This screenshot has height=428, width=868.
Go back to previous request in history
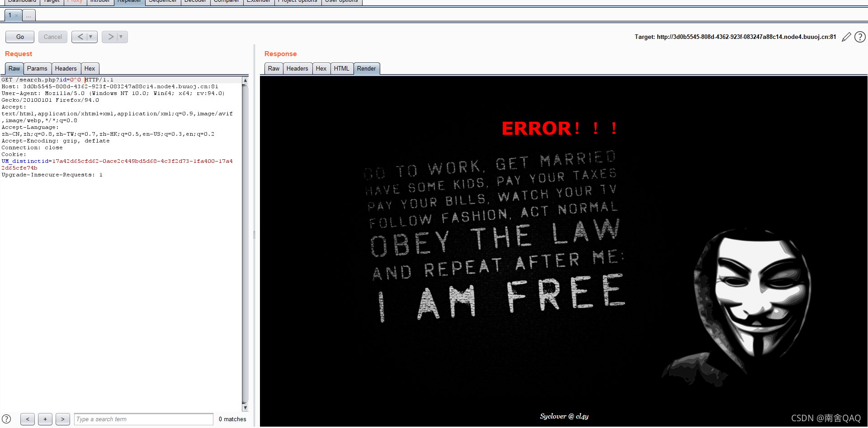80,37
